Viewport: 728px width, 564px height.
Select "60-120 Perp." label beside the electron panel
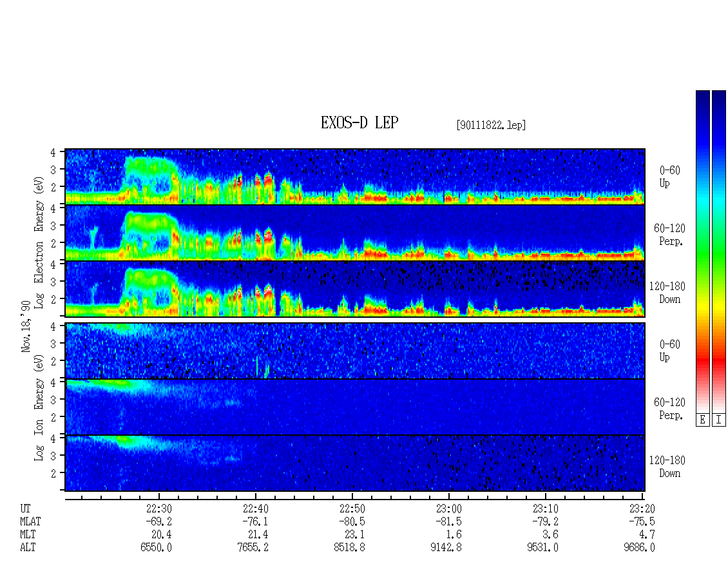click(x=669, y=235)
